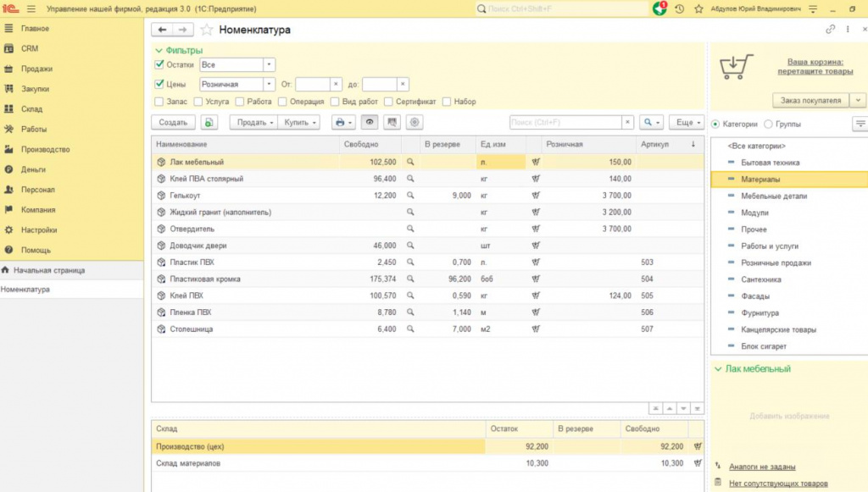Uncheck the Цены filter checkbox
The image size is (868, 492).
pyautogui.click(x=159, y=84)
